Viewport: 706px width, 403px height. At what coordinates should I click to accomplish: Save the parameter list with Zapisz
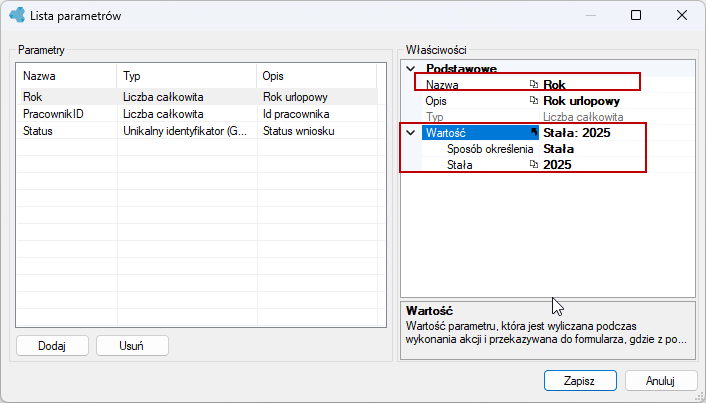(x=580, y=380)
